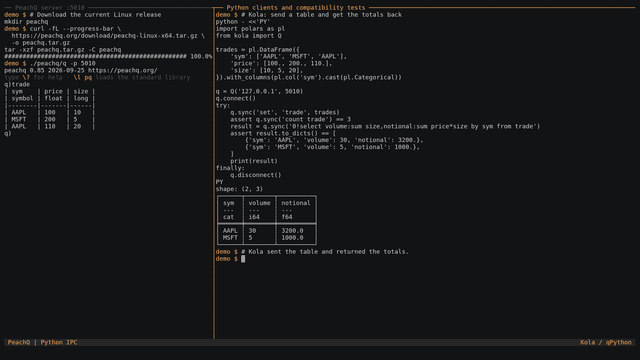Click the 'sym' list line in DataFrame definition
This screenshot has height=360, width=640.
pyautogui.click(x=289, y=56)
